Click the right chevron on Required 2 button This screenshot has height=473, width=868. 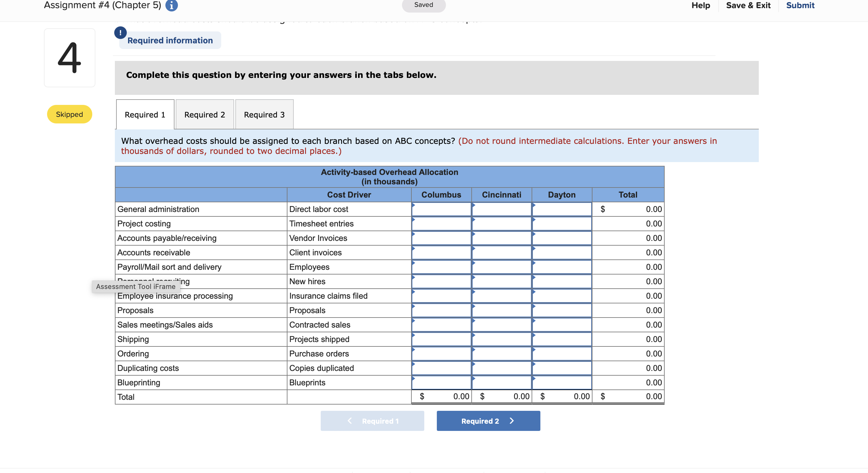512,421
